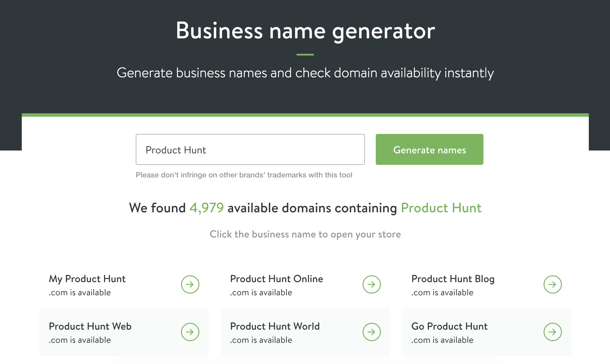Click the Product Hunt Blog name
The height and width of the screenshot is (364, 610).
pyautogui.click(x=453, y=279)
